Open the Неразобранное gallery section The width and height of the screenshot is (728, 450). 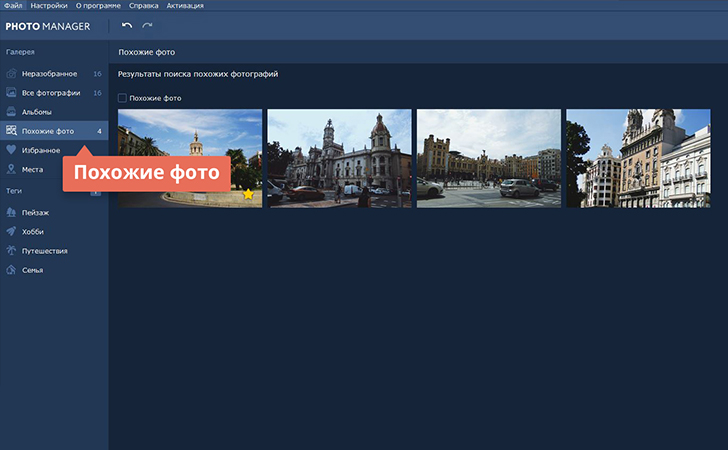49,74
